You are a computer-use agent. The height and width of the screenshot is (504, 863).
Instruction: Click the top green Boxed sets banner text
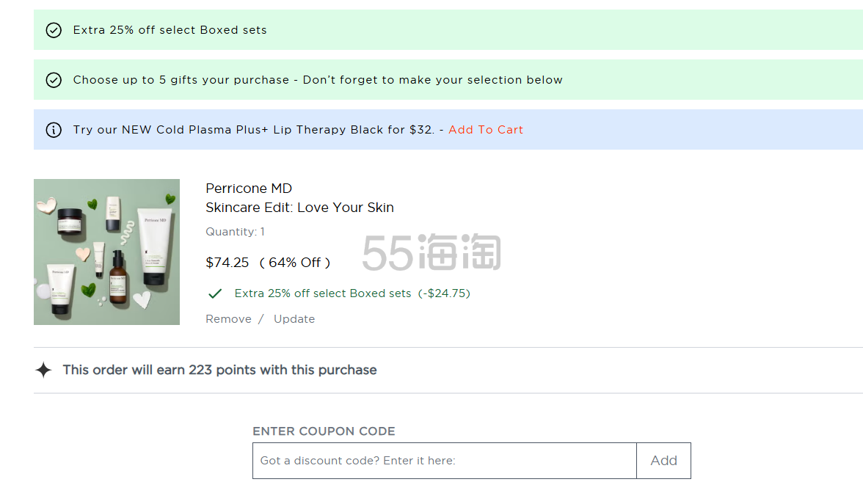[170, 30]
